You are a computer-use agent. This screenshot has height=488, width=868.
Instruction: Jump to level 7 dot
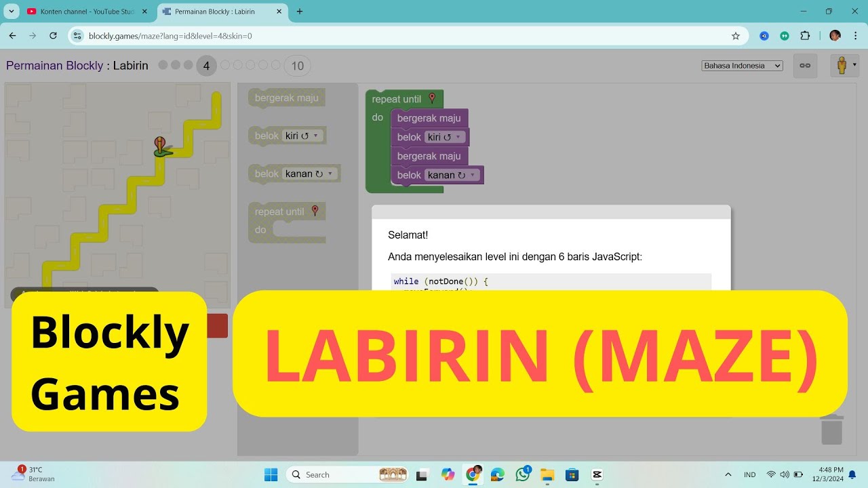click(250, 65)
